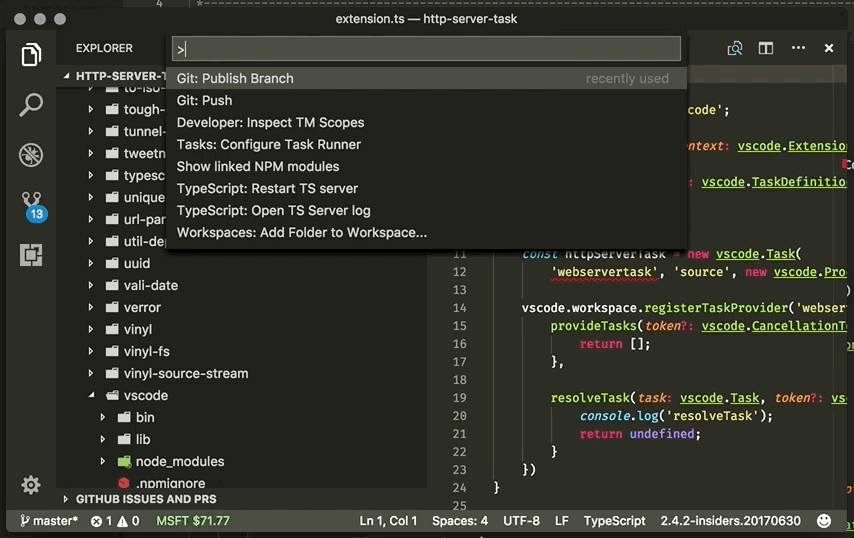
Task: Collapse the vscode folder arrow
Action: coord(92,395)
